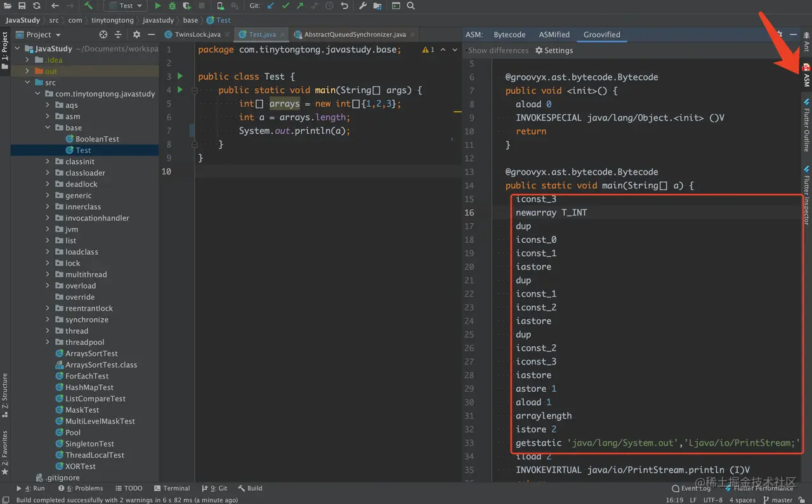Expand the out folder
The width and height of the screenshot is (812, 504).
pyautogui.click(x=28, y=72)
